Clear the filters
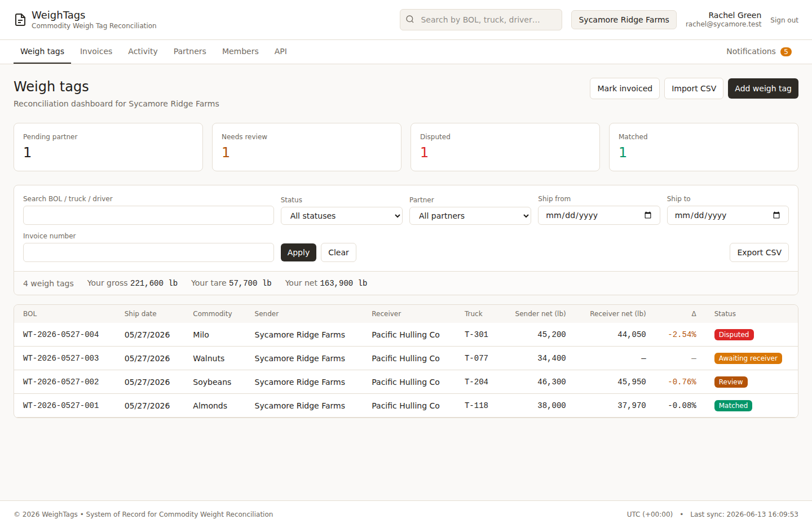This screenshot has height=528, width=812. click(x=338, y=252)
